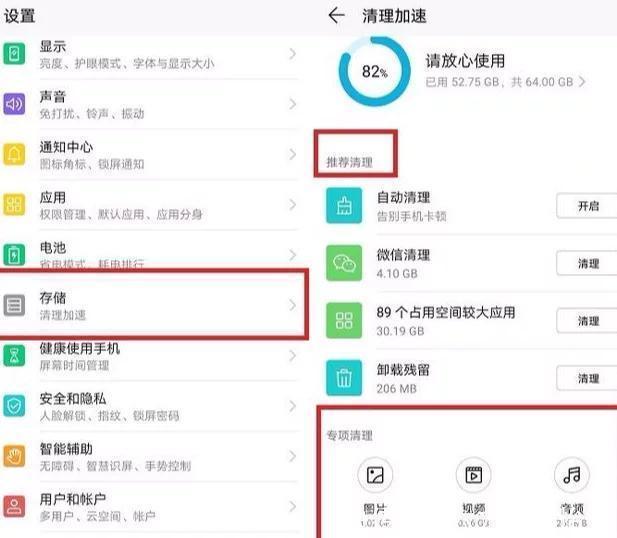617x538 pixels.
Task: Expand the 应用 row chevron
Action: click(292, 205)
